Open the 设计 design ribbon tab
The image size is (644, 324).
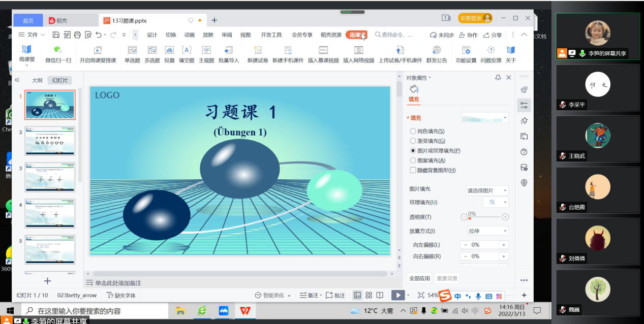152,35
